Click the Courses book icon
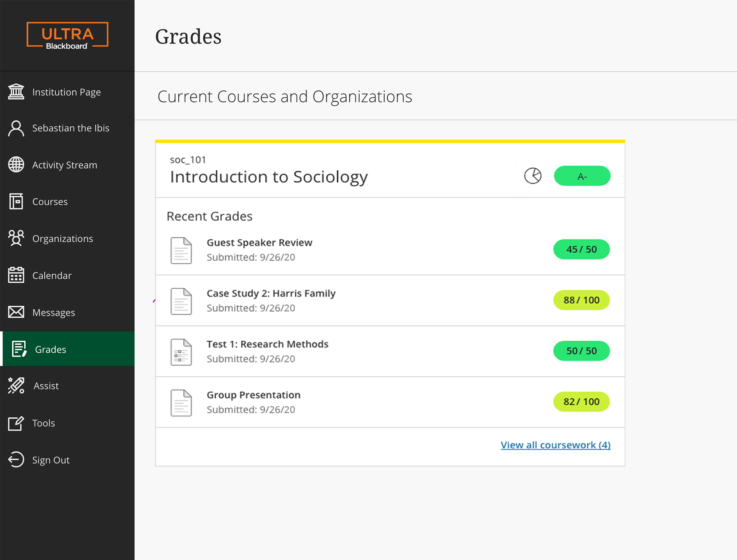The height and width of the screenshot is (560, 737). [16, 201]
